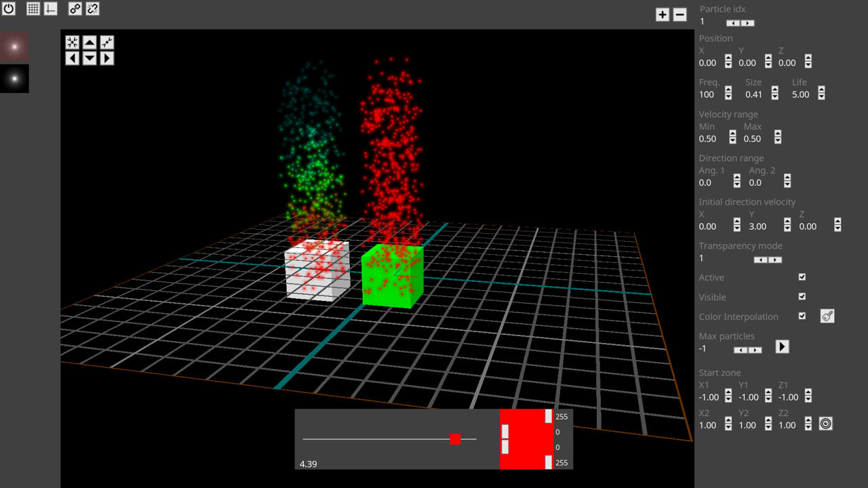The image size is (868, 488).
Task: Click the camera right arrow button
Action: click(106, 58)
